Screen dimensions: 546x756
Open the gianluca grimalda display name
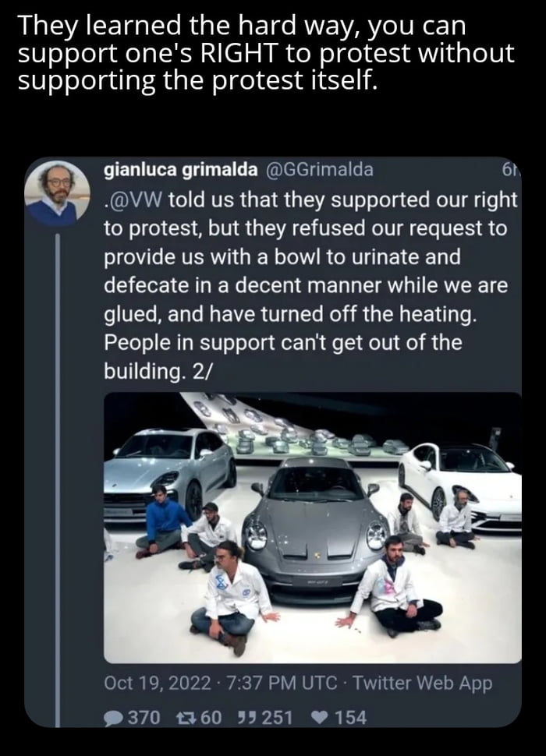[183, 170]
